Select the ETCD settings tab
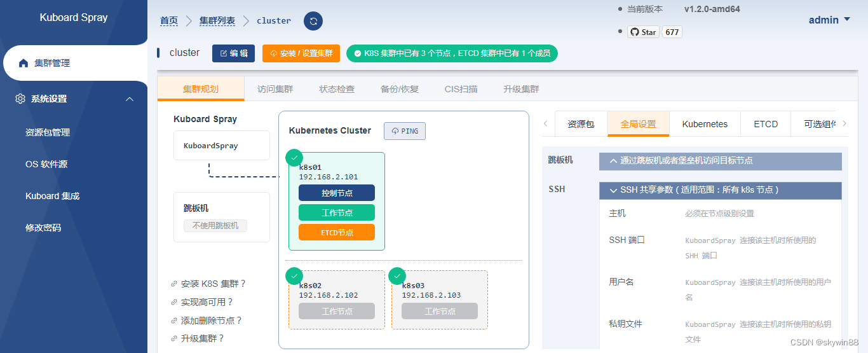This screenshot has height=353, width=868. point(766,124)
